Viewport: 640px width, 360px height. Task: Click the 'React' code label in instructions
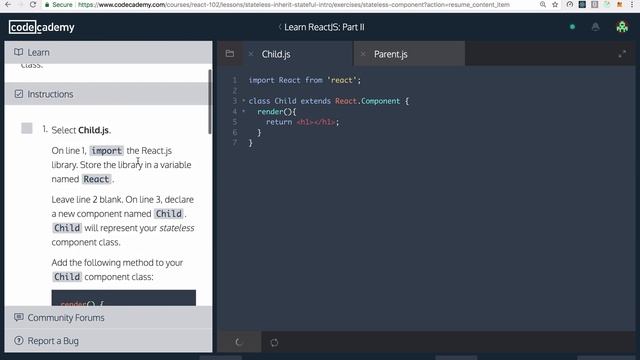(x=96, y=179)
